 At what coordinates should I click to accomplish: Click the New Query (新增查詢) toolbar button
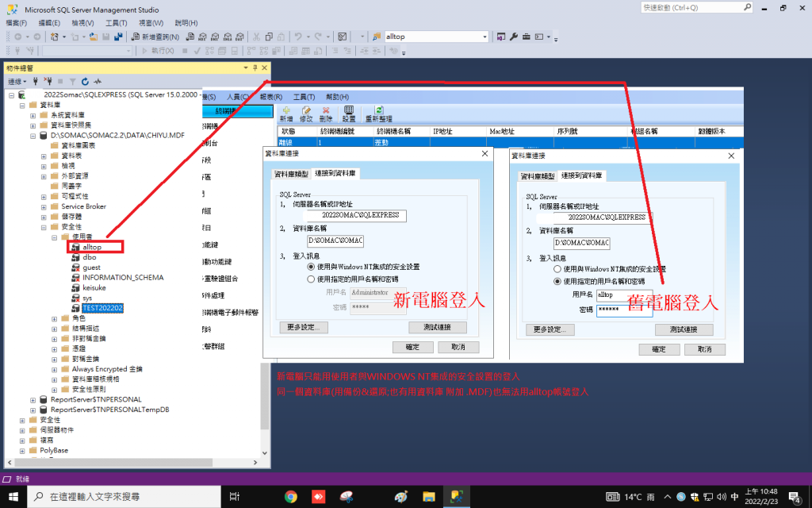coord(155,37)
